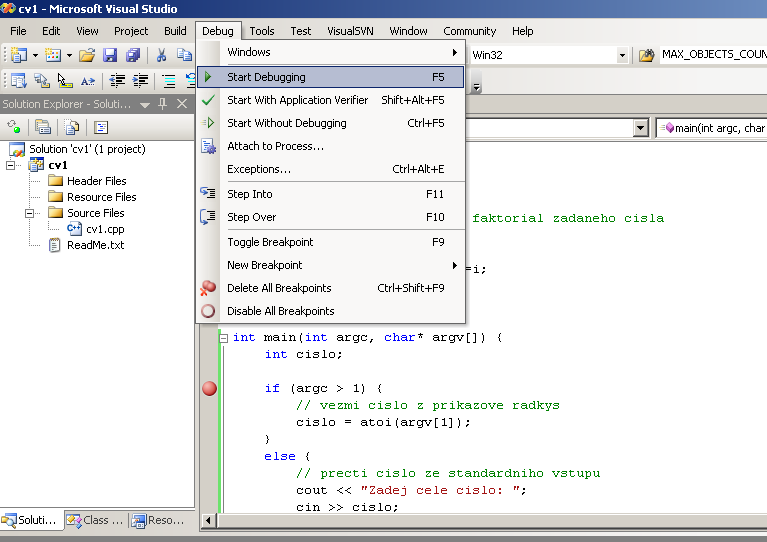Click the Solution Explorer Refresh icon
The height and width of the screenshot is (542, 767).
[x=14, y=127]
